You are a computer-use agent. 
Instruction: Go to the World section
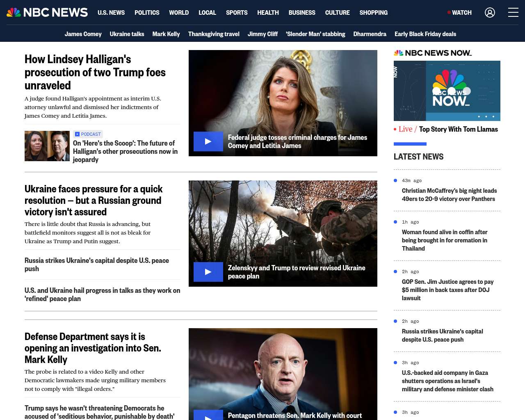click(179, 13)
